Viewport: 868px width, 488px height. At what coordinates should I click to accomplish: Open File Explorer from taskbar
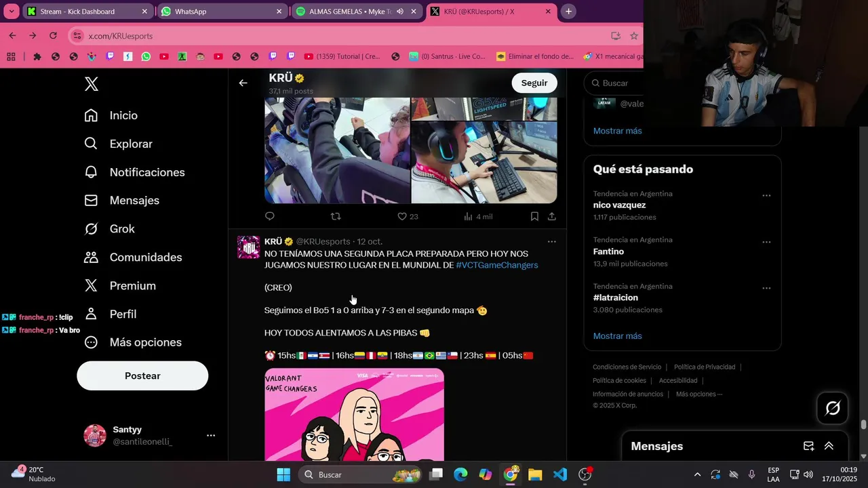click(535, 474)
